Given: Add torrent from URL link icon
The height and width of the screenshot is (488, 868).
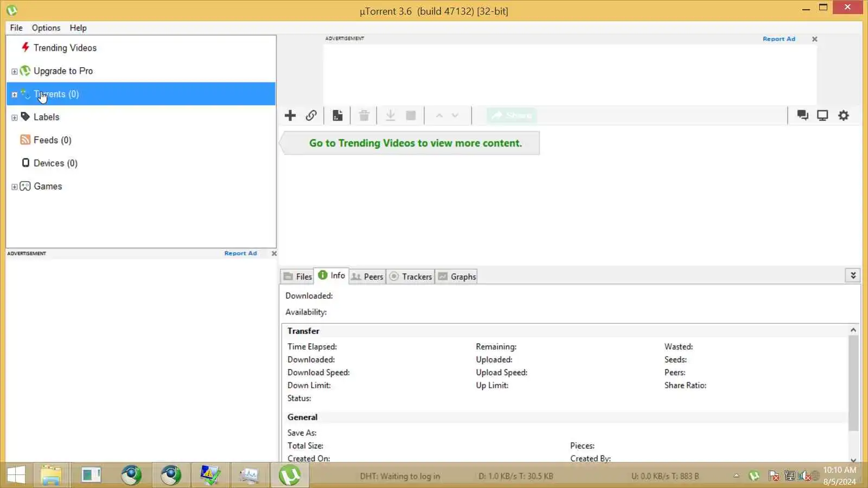Looking at the screenshot, I should [x=311, y=115].
